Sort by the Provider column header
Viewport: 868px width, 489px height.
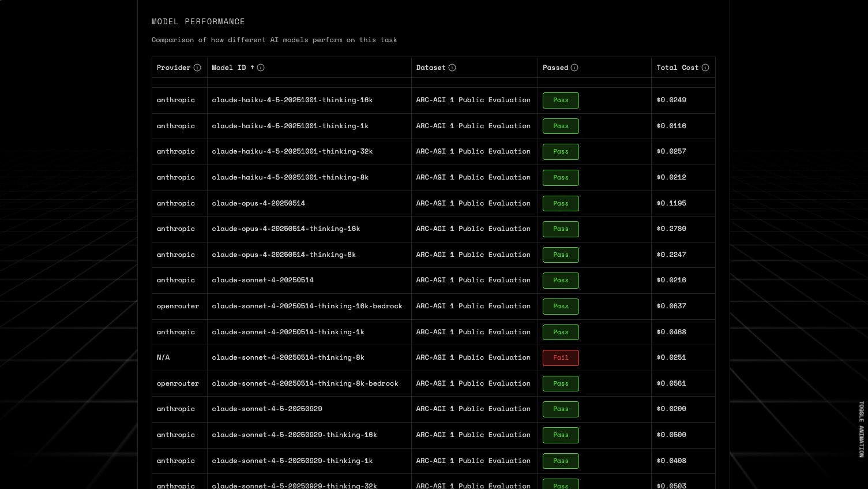(174, 68)
